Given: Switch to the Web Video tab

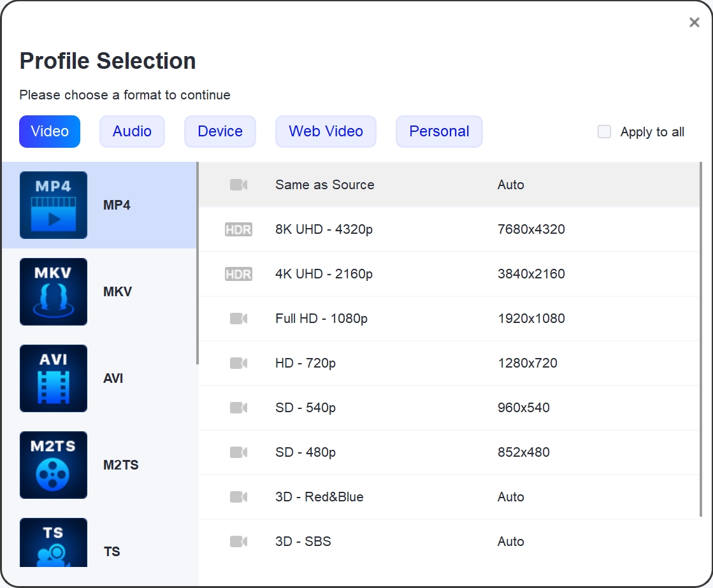Looking at the screenshot, I should tap(326, 131).
